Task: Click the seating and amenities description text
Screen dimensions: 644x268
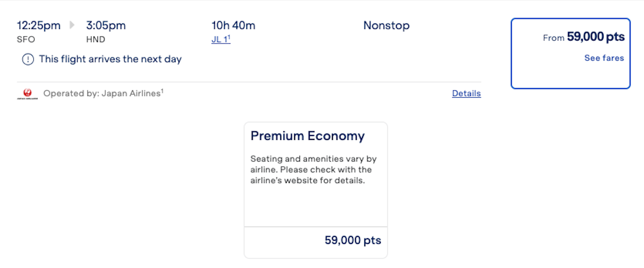Action: point(313,170)
